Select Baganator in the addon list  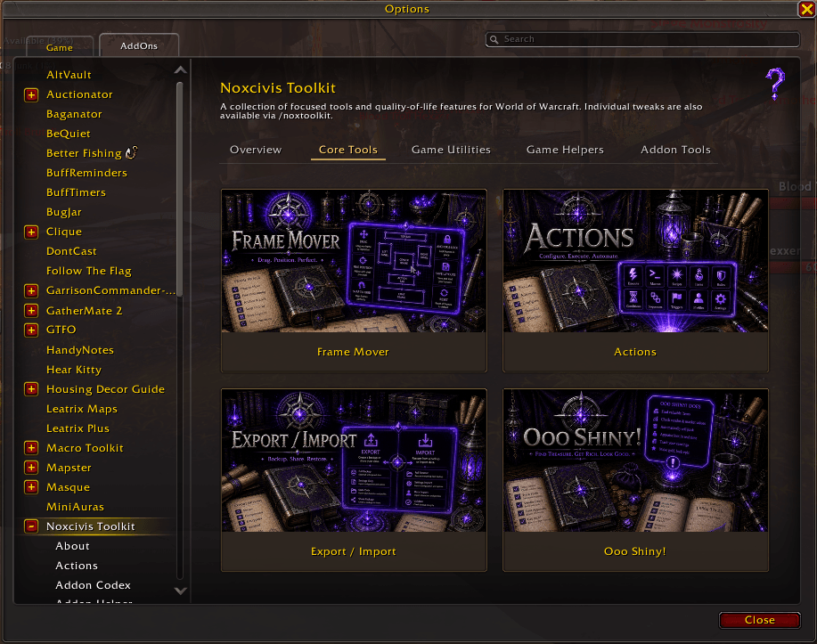pos(74,114)
